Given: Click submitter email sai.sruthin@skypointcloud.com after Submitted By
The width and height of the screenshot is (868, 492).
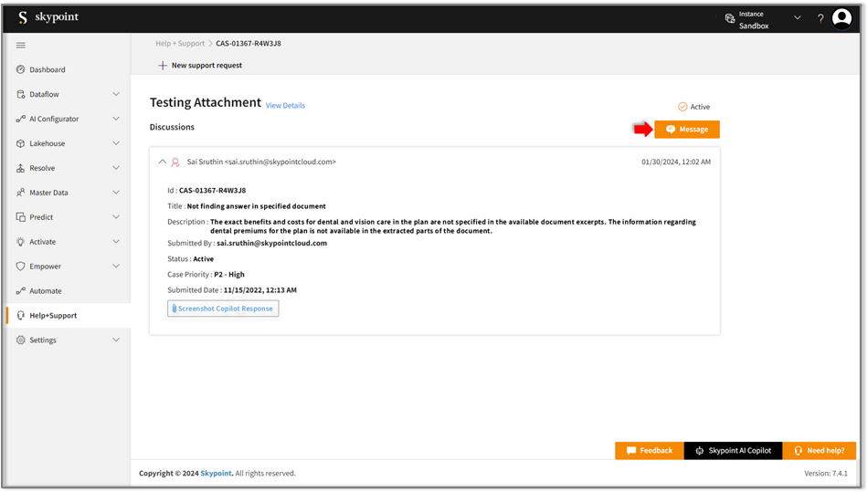Looking at the screenshot, I should [271, 243].
